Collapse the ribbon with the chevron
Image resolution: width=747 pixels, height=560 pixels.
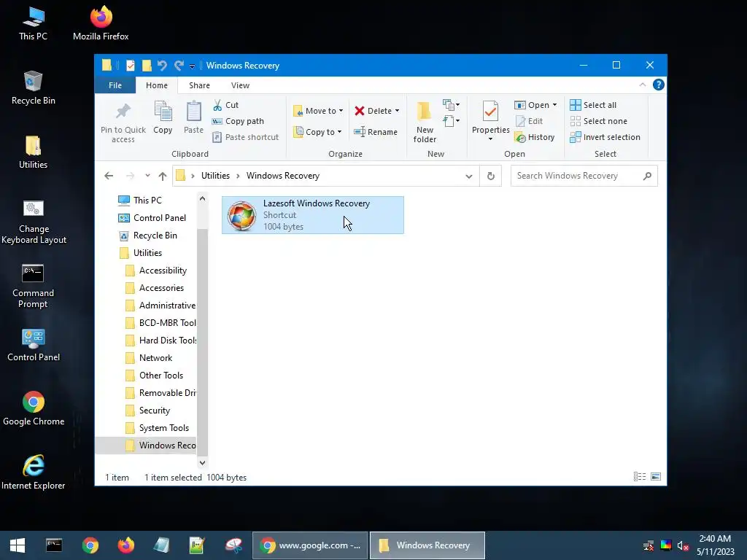click(642, 85)
